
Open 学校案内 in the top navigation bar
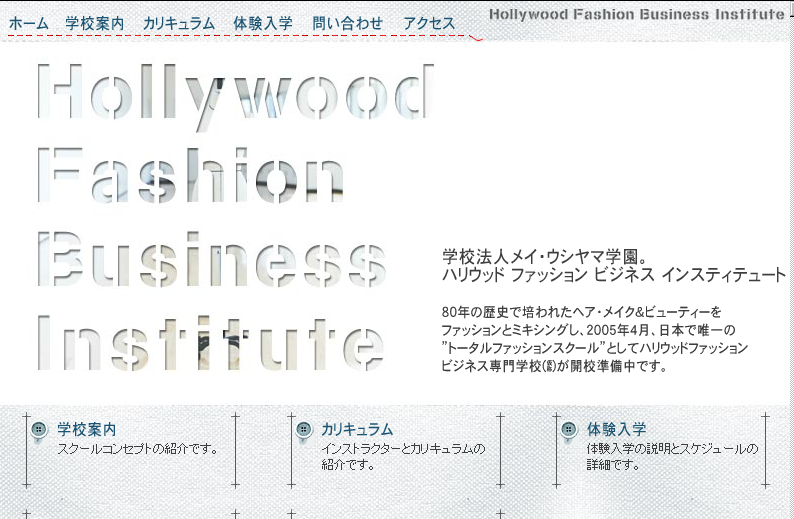coord(95,23)
